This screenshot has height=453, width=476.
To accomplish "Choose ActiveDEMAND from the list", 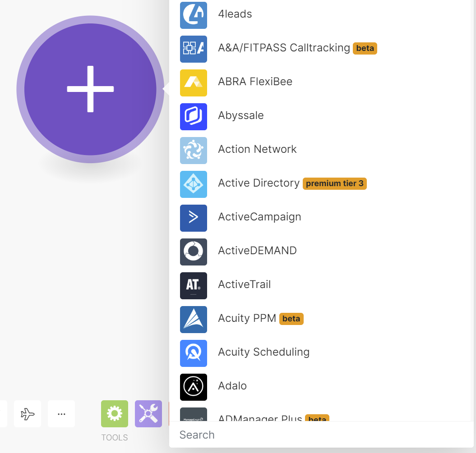I will pos(257,251).
